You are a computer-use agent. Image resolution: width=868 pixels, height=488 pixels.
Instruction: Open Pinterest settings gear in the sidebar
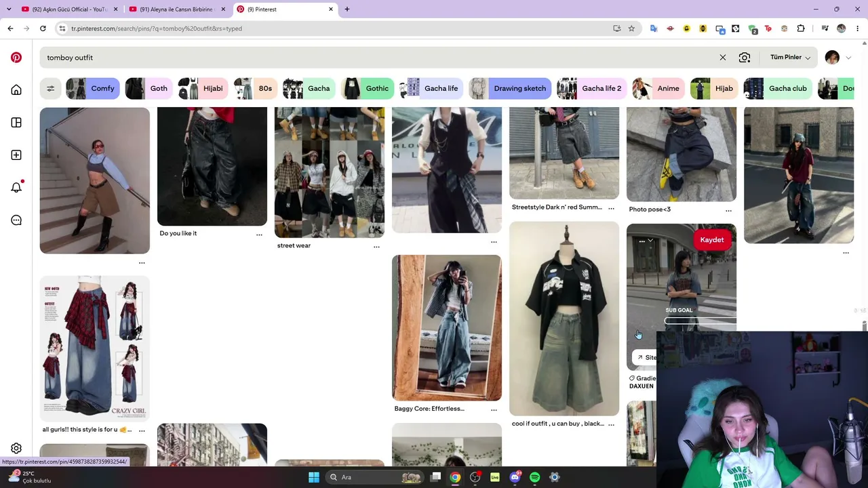(16, 448)
